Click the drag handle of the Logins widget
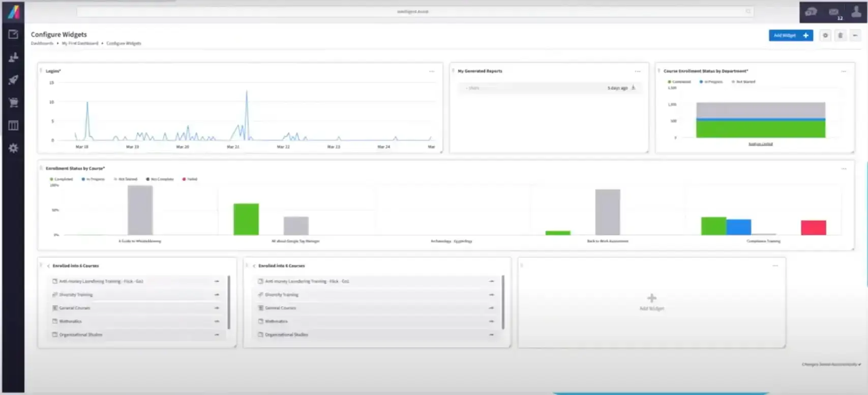 click(x=41, y=71)
